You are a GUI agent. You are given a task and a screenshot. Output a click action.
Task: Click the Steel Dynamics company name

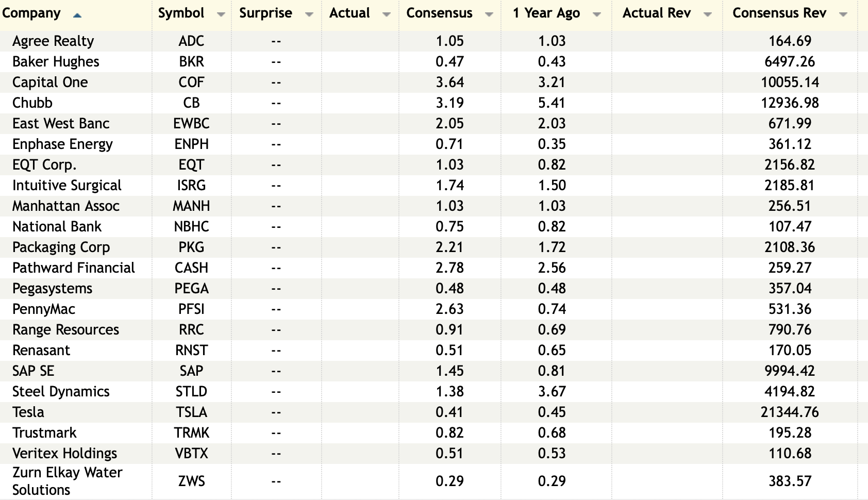pos(61,392)
